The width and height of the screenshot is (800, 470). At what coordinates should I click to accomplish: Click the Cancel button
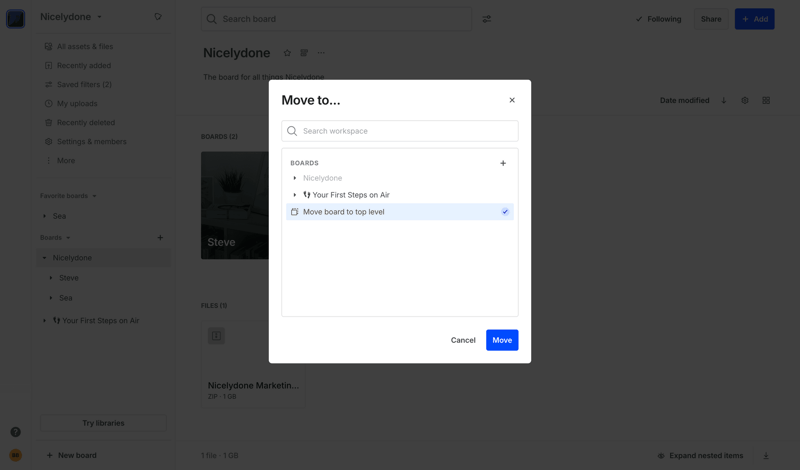463,340
